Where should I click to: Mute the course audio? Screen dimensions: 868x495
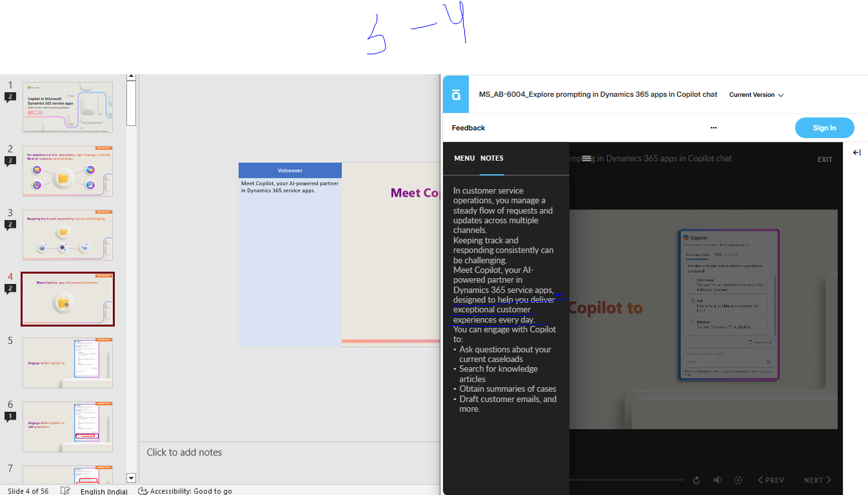point(717,480)
